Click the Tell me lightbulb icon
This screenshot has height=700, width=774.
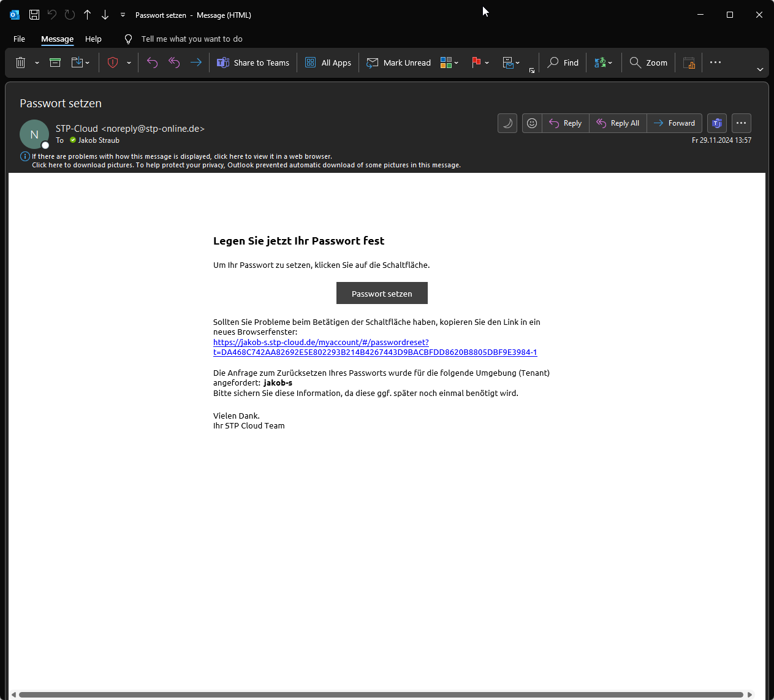pos(128,39)
